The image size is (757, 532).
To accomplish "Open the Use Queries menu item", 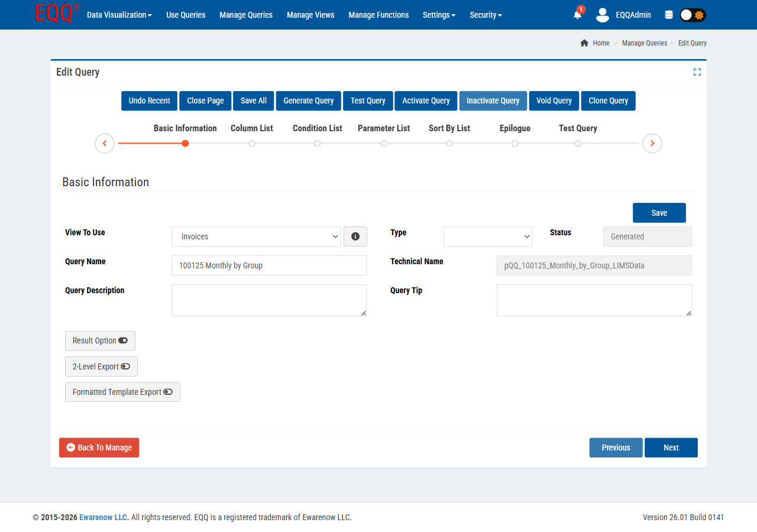I will [x=185, y=15].
